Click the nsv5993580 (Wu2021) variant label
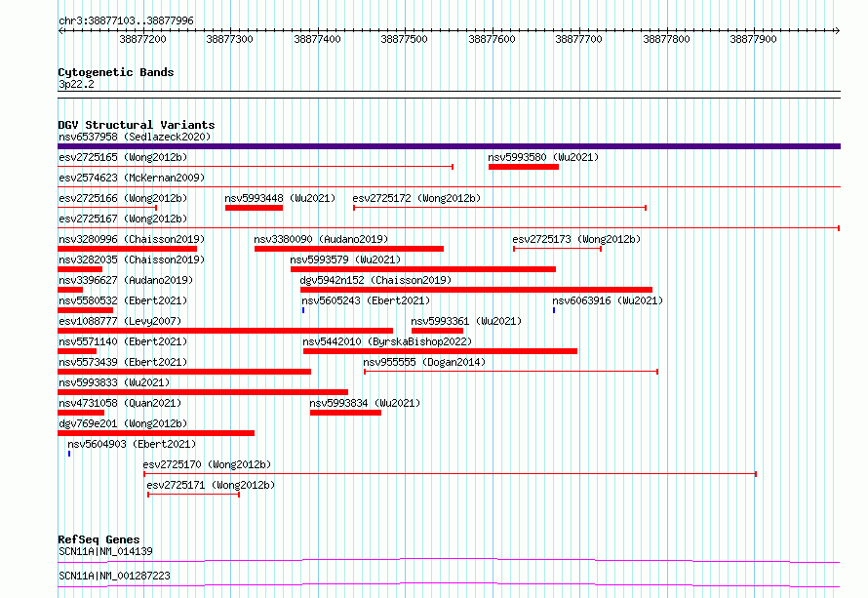This screenshot has width=868, height=598. point(543,157)
